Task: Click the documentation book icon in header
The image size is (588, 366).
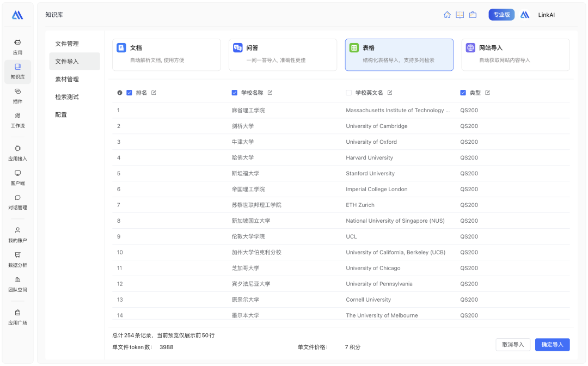Action: point(460,15)
